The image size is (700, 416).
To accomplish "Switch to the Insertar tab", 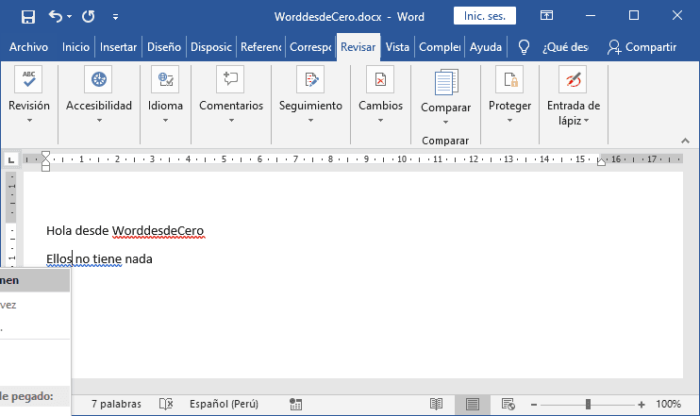I will pos(118,47).
